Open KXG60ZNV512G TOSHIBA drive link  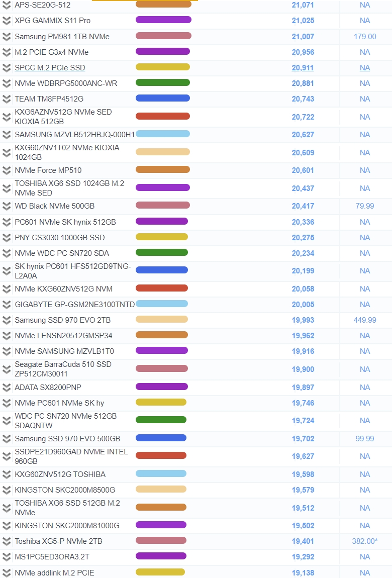point(60,474)
